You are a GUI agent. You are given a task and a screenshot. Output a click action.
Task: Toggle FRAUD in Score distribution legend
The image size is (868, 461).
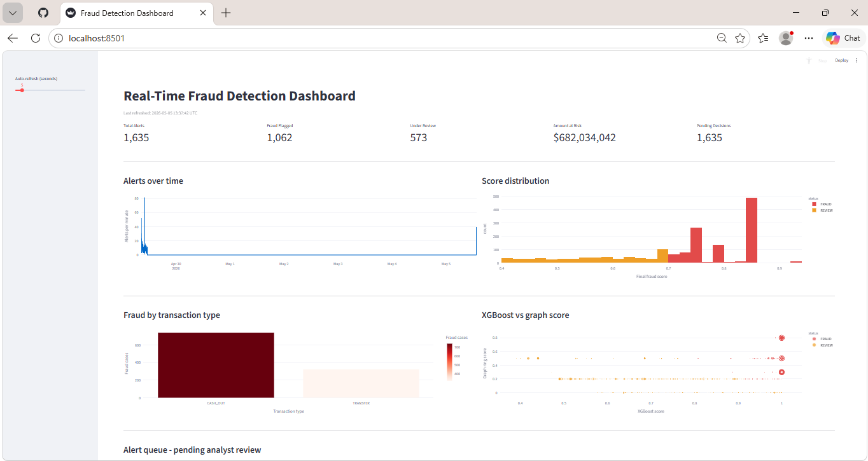(822, 204)
